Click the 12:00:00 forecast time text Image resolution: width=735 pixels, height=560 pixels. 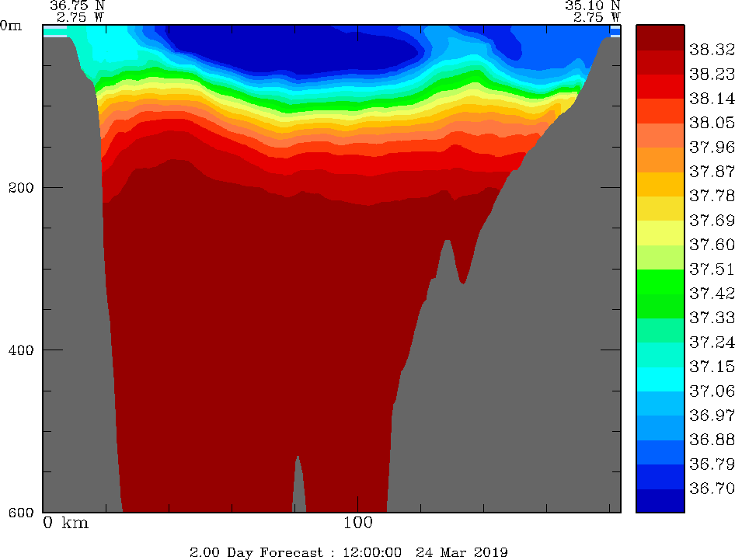pos(371,552)
